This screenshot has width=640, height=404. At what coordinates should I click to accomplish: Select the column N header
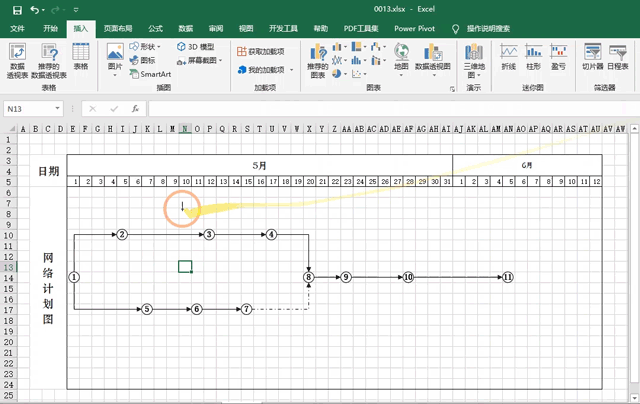(x=185, y=129)
